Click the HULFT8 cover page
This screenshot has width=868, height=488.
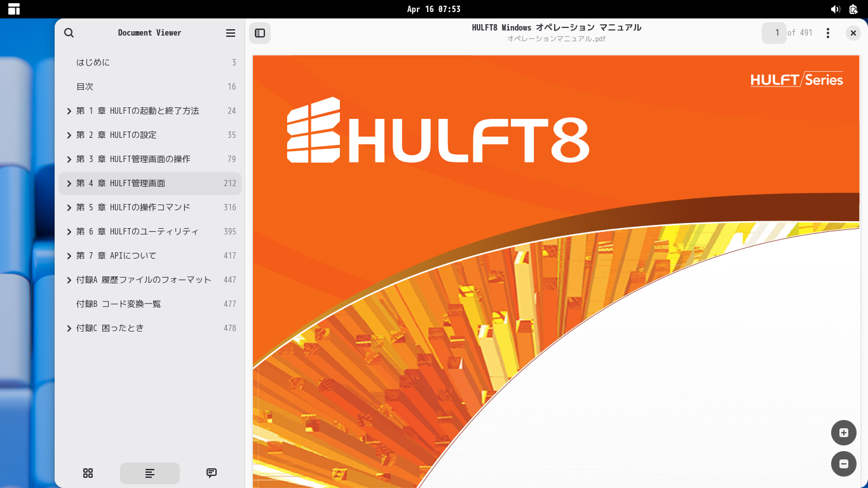(x=556, y=271)
